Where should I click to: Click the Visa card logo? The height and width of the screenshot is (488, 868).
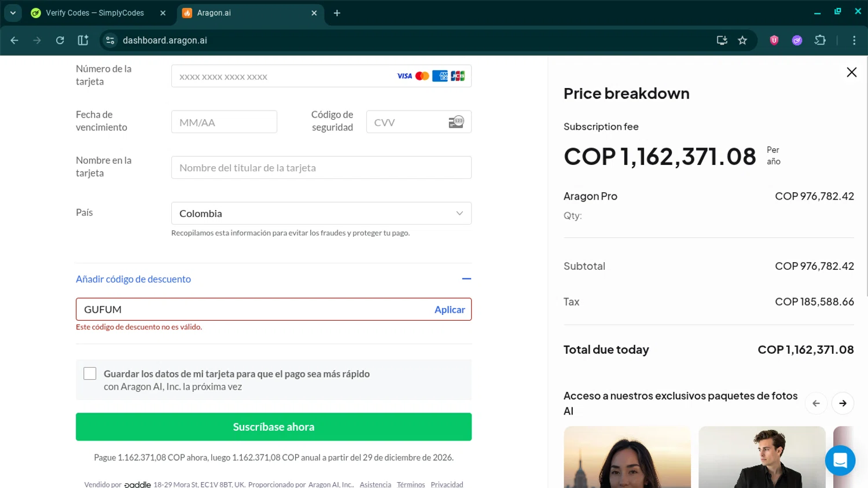(x=404, y=76)
